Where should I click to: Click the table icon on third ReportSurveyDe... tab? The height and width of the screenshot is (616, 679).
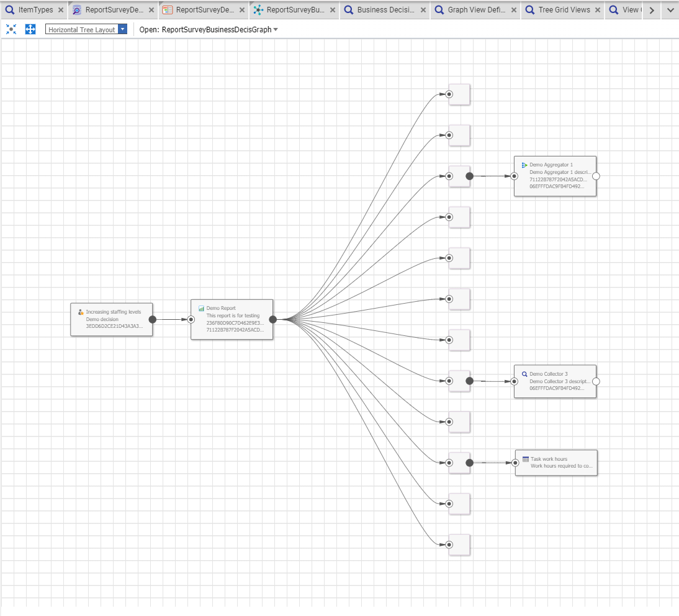[x=168, y=10]
